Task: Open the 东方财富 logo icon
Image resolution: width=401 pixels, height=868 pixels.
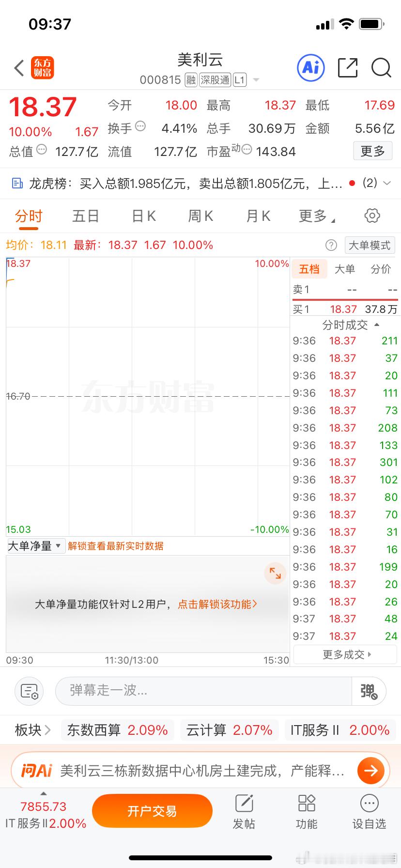Action: [x=43, y=68]
